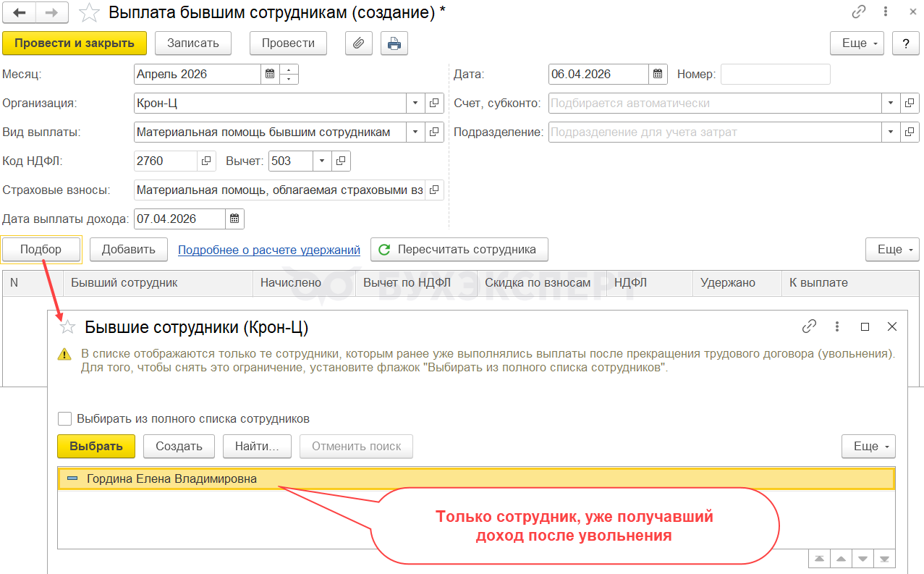The image size is (924, 574).
Task: Open the Вычет 503 dropdown
Action: 323,161
